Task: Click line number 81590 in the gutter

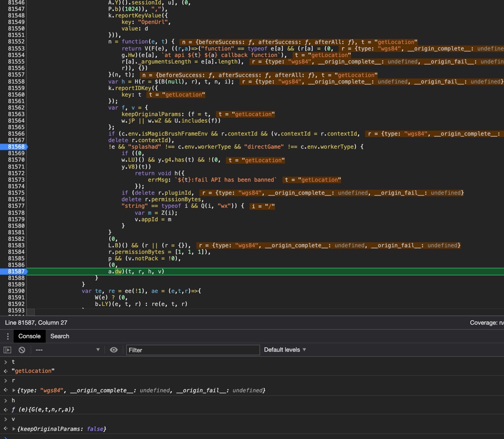Action: [16, 291]
